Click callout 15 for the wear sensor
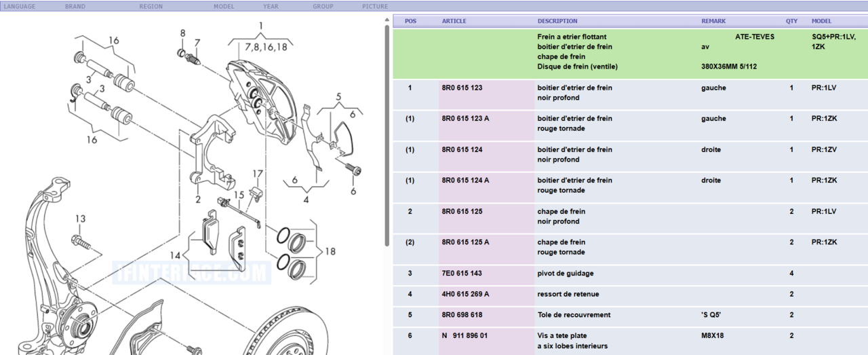The height and width of the screenshot is (355, 868). click(x=238, y=195)
